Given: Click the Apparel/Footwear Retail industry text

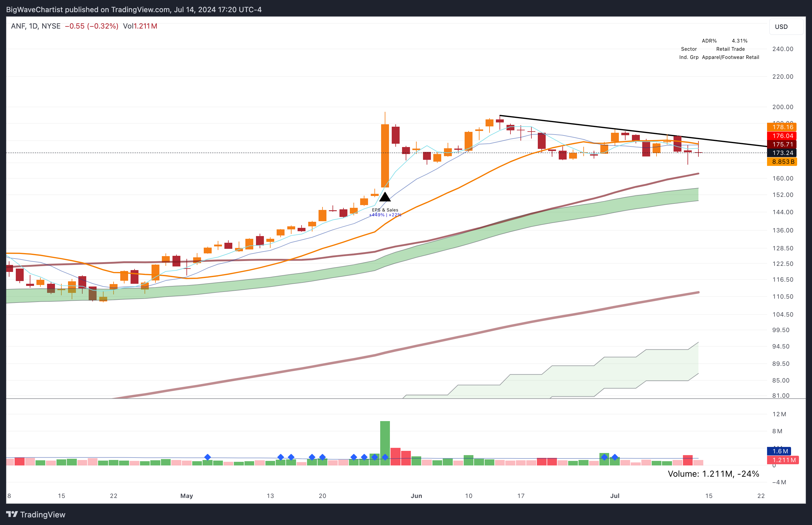Looking at the screenshot, I should click(730, 57).
